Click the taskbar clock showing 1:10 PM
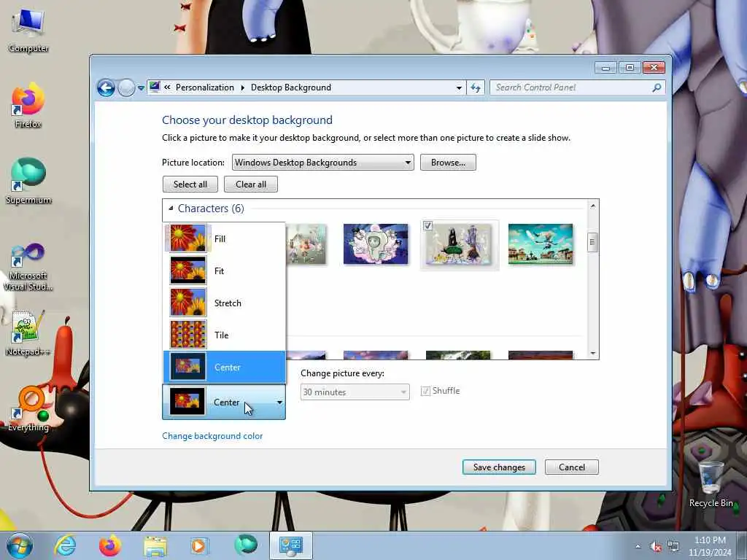Image resolution: width=747 pixels, height=560 pixels. pos(710,546)
